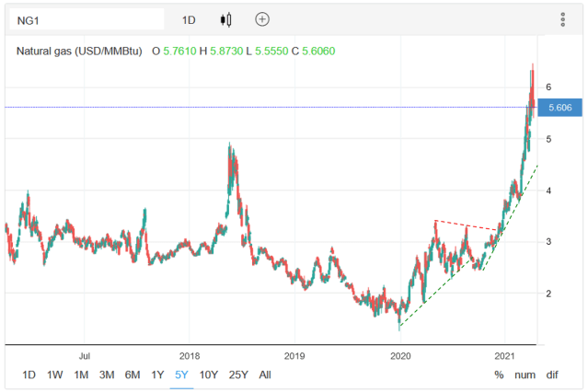The image size is (588, 392).
Task: Click the price axis label 6
Action: tap(548, 87)
